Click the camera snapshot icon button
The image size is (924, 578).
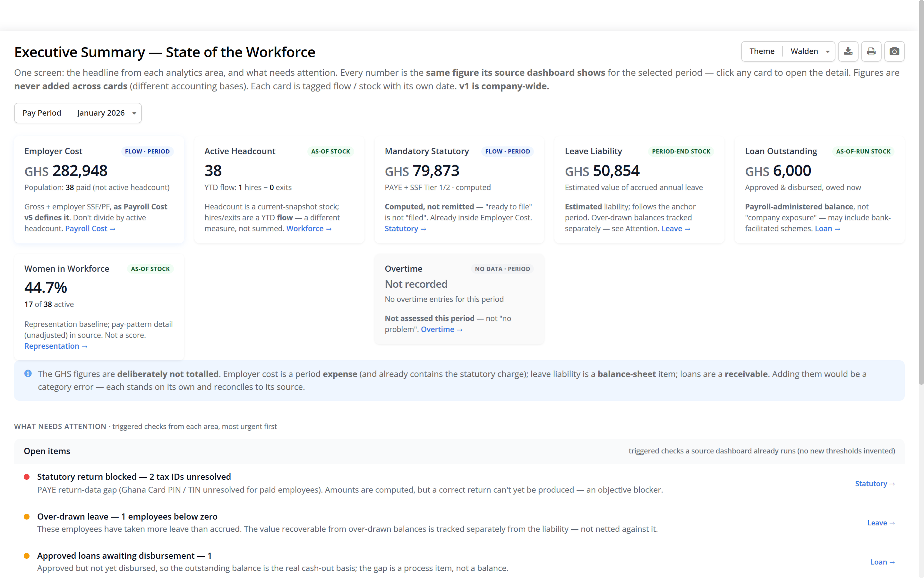coord(894,51)
